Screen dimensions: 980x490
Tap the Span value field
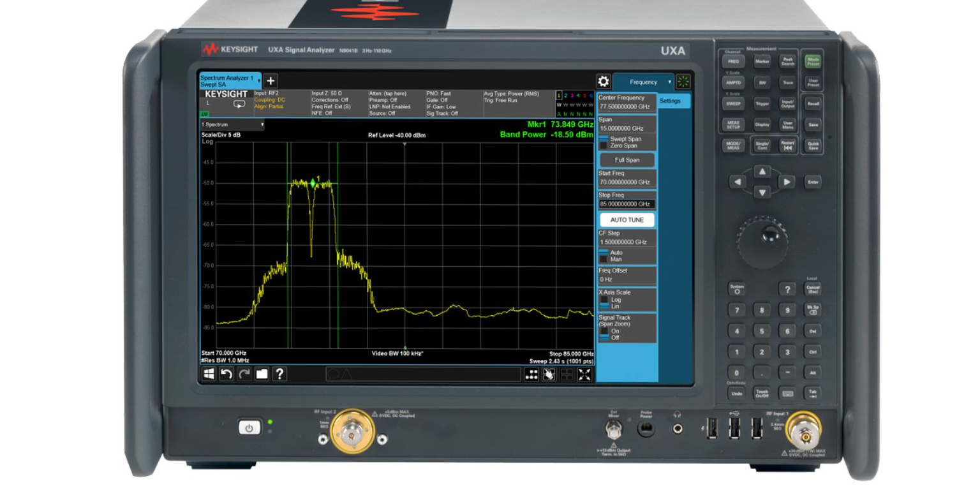coord(627,128)
